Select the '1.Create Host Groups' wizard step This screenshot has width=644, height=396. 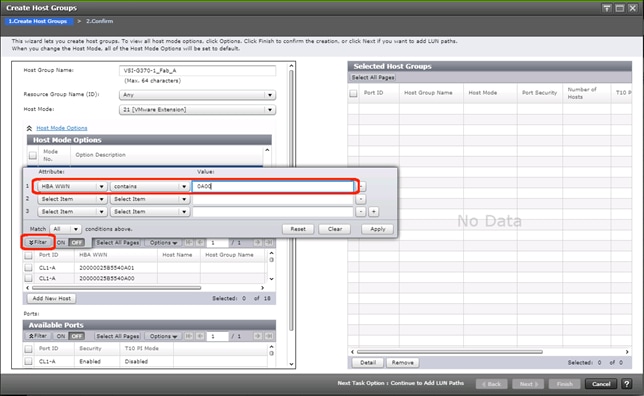pyautogui.click(x=38, y=21)
